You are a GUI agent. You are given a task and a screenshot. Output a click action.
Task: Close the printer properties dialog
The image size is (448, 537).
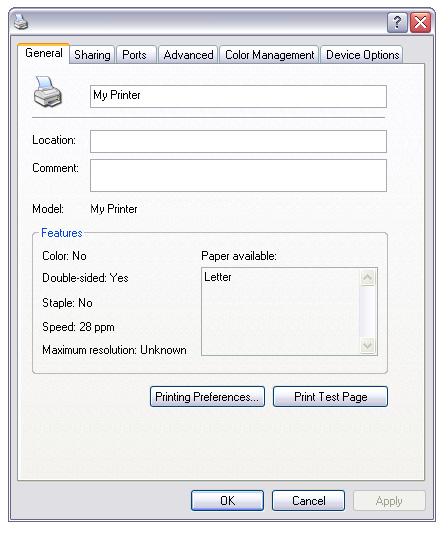point(420,23)
